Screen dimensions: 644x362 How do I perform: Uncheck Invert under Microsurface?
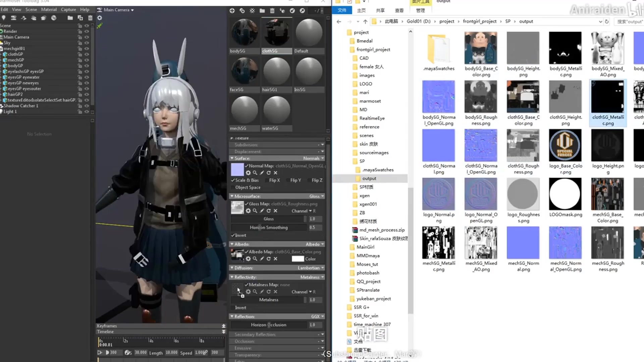coord(233,235)
